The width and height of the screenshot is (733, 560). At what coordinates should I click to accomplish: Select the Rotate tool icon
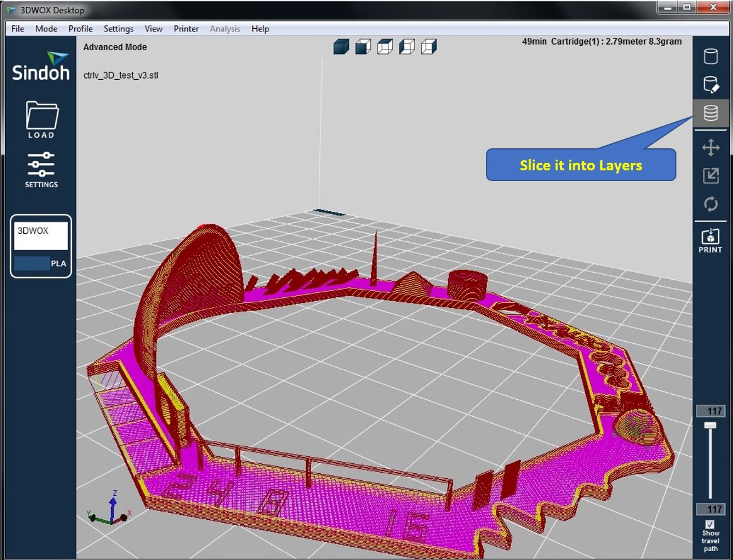(710, 204)
